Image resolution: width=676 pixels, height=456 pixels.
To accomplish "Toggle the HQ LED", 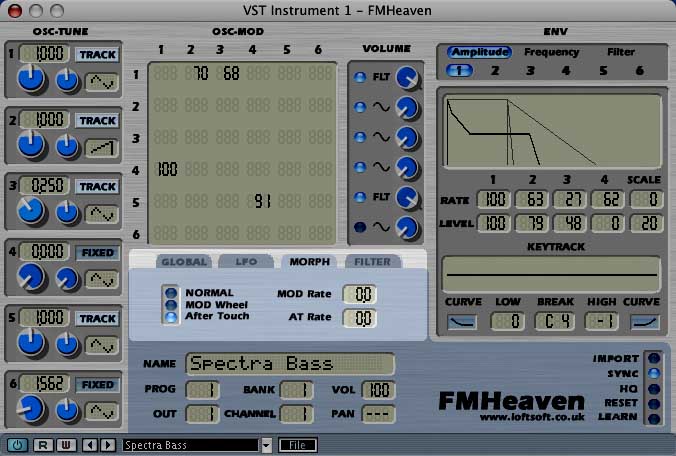I will pos(654,389).
